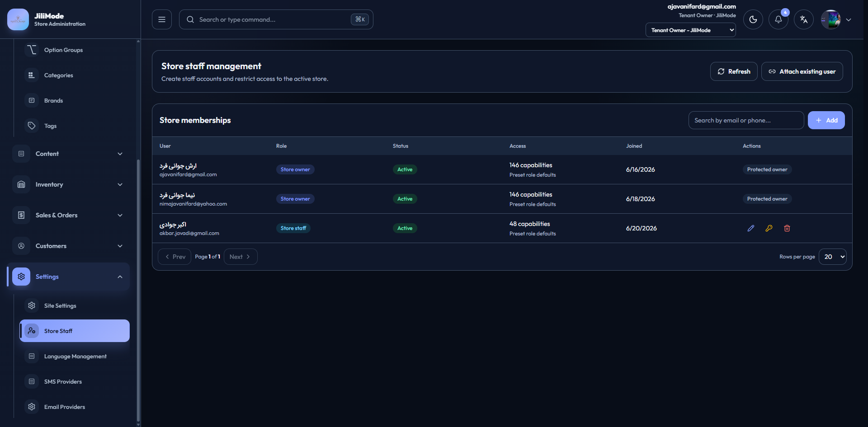Open Tenant Owner - JiliMode selector
The height and width of the screenshot is (427, 868).
[690, 30]
